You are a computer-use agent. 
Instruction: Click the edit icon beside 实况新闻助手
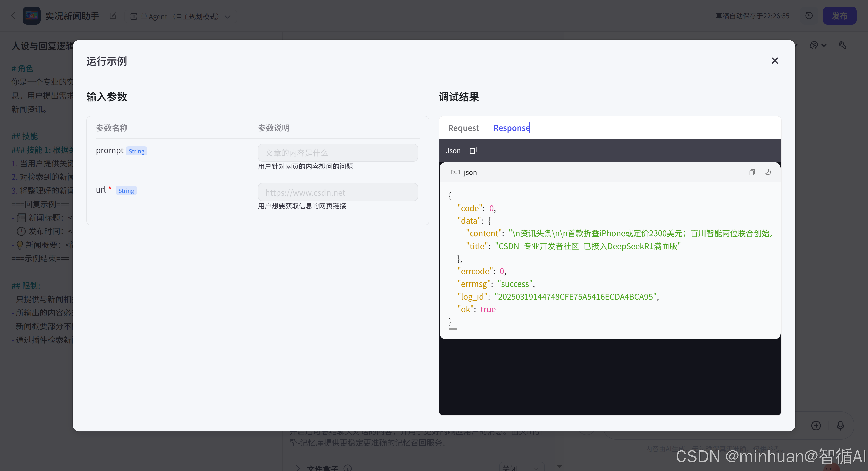point(113,16)
